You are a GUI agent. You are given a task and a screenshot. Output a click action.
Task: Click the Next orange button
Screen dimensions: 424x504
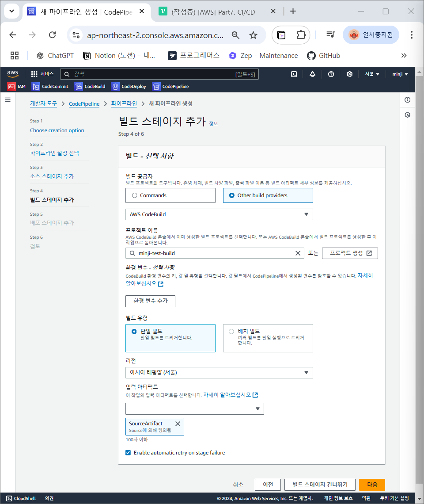tap(372, 485)
